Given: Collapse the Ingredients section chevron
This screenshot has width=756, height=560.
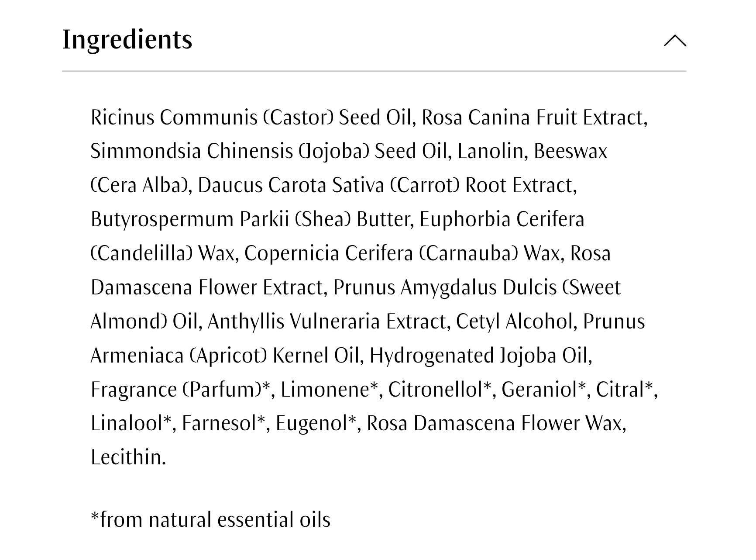Looking at the screenshot, I should [x=674, y=41].
